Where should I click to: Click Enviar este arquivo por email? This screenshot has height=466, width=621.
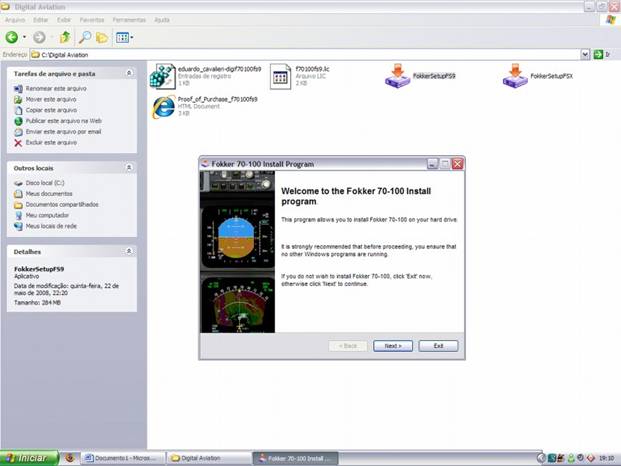[x=63, y=131]
